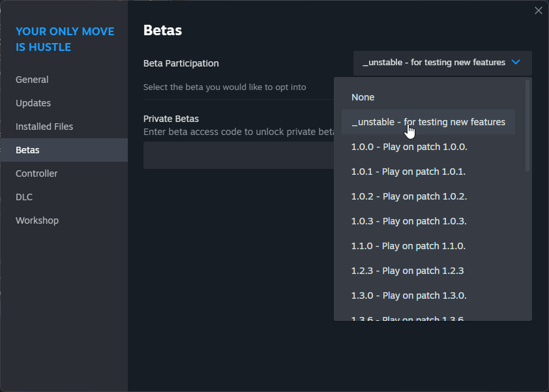The image size is (549, 392).
Task: Collapse the Beta Participation dropdown
Action: [x=443, y=63]
